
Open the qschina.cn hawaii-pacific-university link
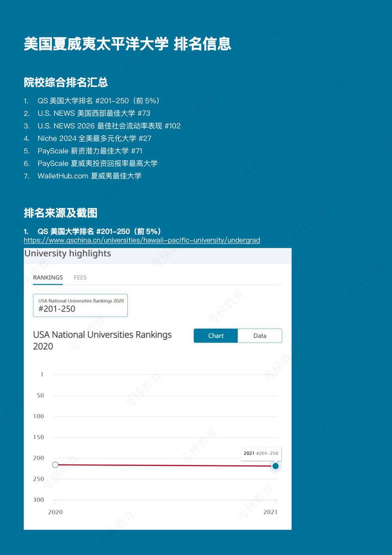click(x=142, y=240)
